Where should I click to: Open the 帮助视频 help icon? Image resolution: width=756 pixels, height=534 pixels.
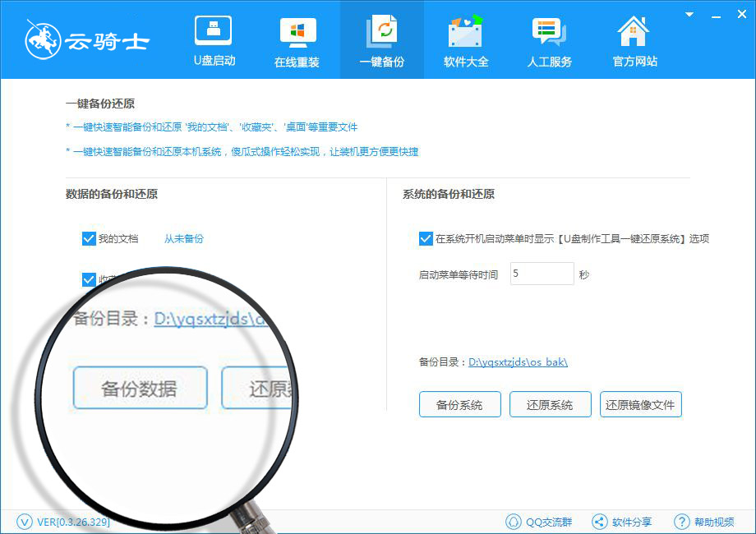[x=681, y=522]
